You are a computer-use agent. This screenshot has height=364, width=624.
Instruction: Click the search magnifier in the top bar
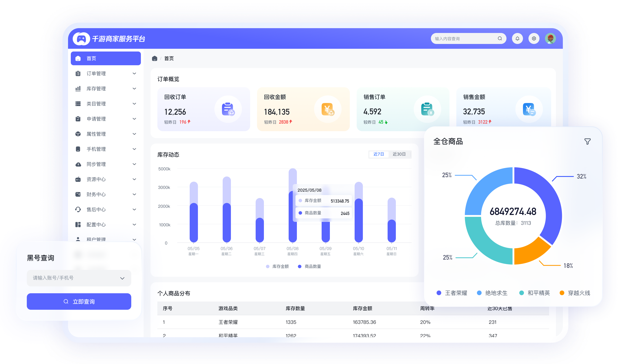(x=500, y=38)
